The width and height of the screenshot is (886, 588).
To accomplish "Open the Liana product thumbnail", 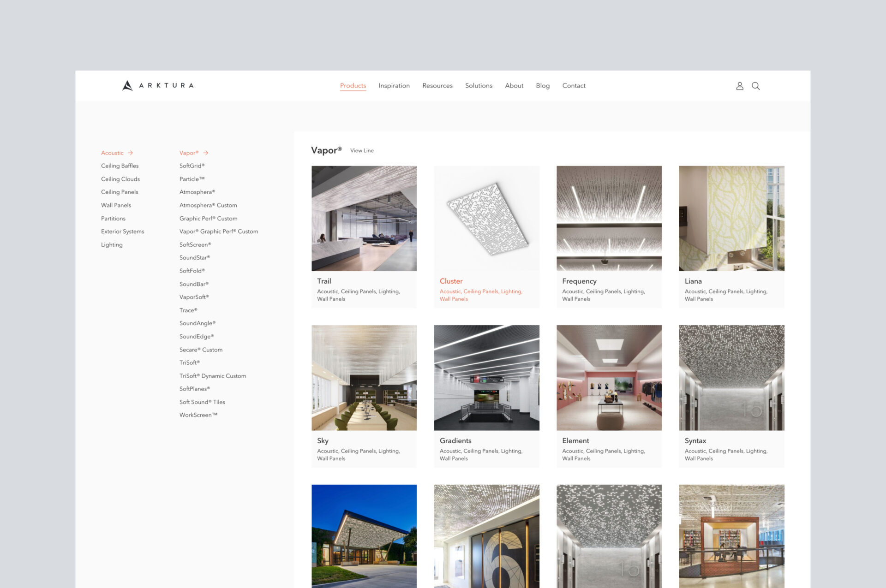I will point(731,219).
